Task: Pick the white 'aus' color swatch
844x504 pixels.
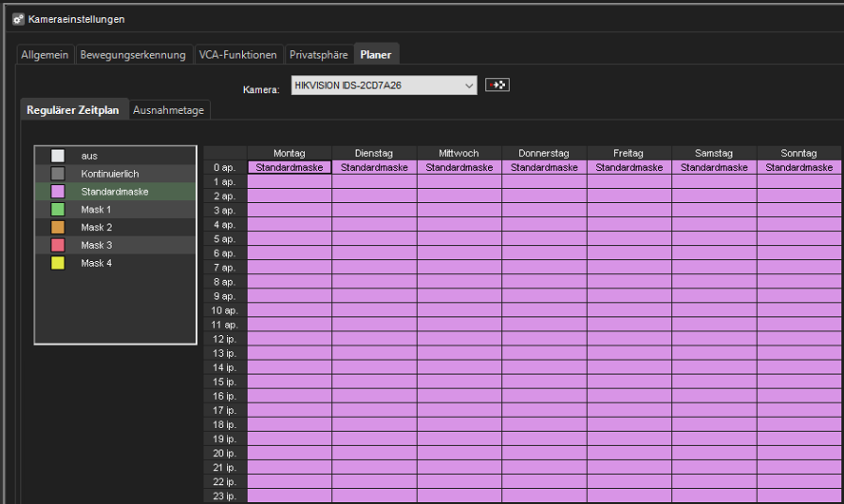Action: click(58, 156)
